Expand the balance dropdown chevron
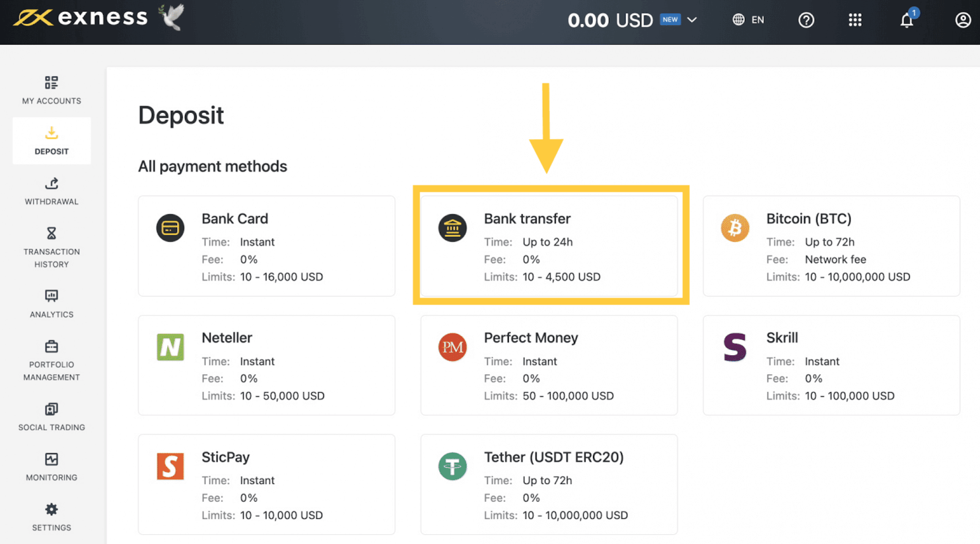The image size is (980, 544). [x=692, y=20]
